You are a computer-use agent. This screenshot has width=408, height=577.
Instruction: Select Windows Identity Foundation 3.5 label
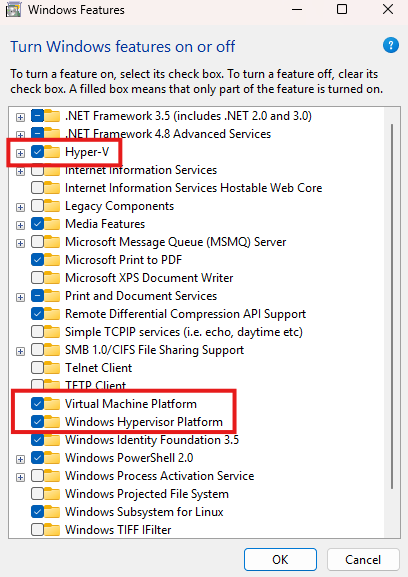pyautogui.click(x=152, y=440)
